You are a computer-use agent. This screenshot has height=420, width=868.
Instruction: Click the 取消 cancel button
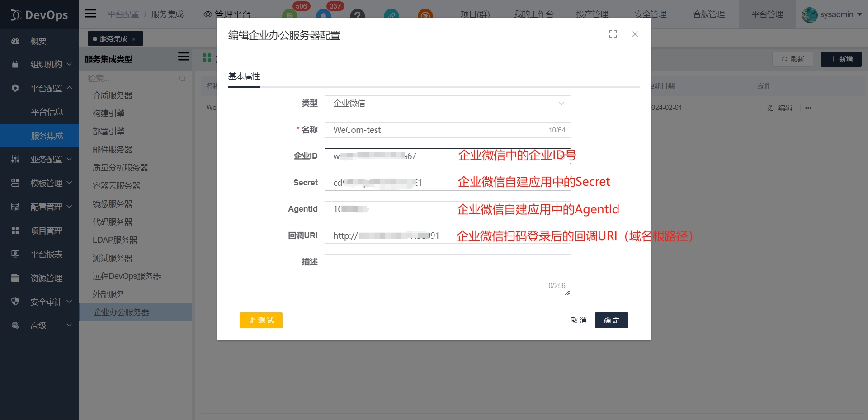point(579,321)
